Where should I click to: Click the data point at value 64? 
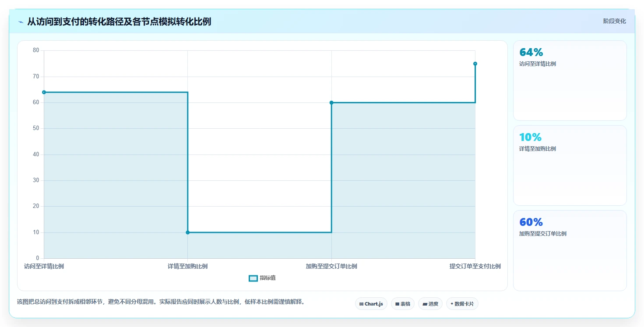(x=44, y=92)
